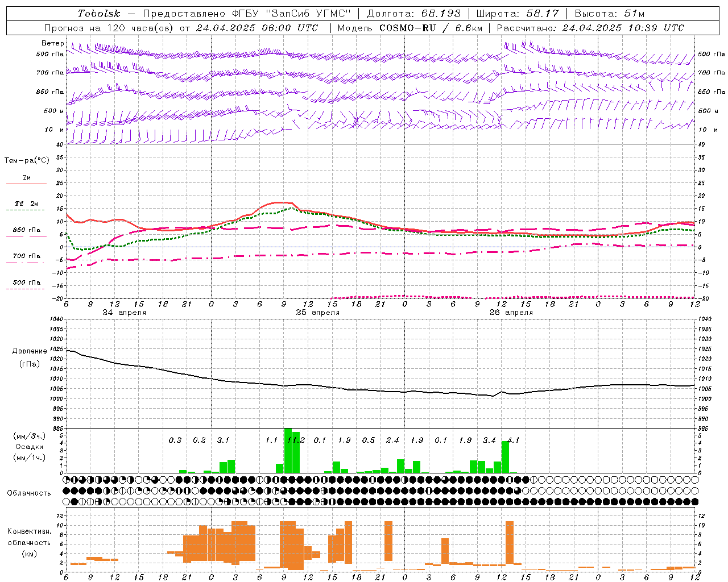Screen dimensions: 728x582
Task: Click the 700 гПа temperature legend entry
Action: 27,256
